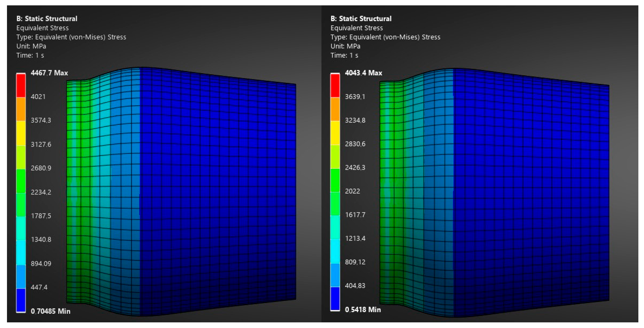This screenshot has height=328, width=644.
Task: Click the right Equivalent Stress label
Action: (356, 28)
